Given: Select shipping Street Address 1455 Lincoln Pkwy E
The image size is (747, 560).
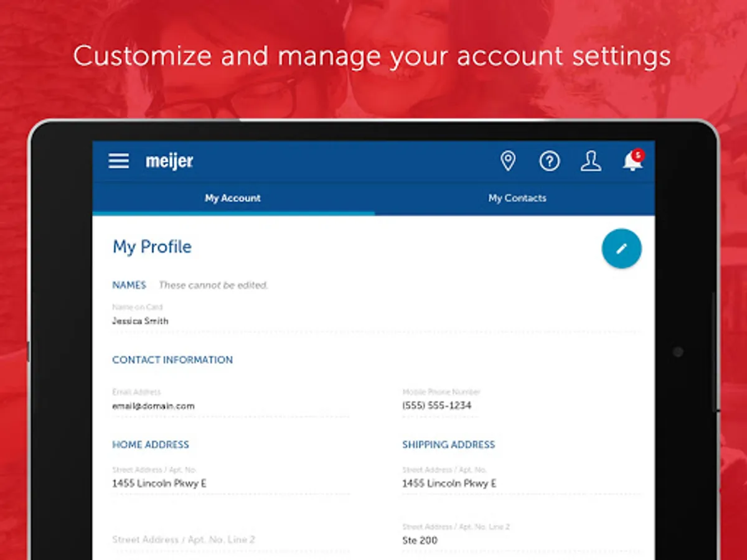Looking at the screenshot, I should (x=521, y=479).
